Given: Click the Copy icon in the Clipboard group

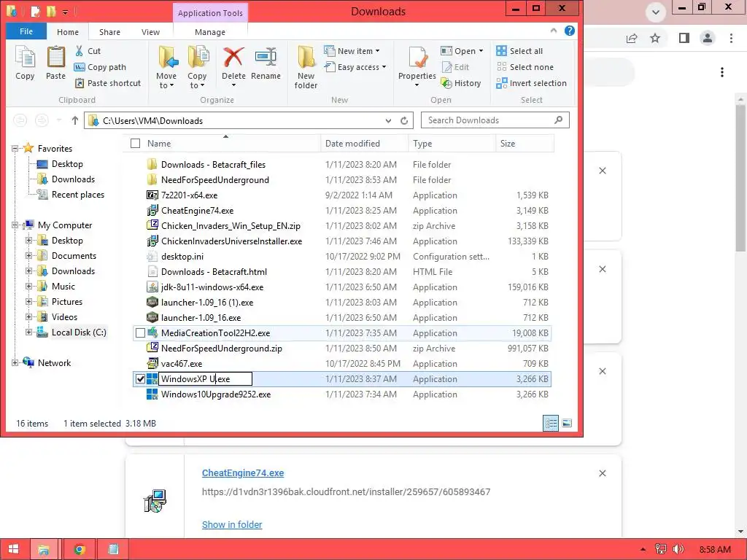Looking at the screenshot, I should [25, 63].
